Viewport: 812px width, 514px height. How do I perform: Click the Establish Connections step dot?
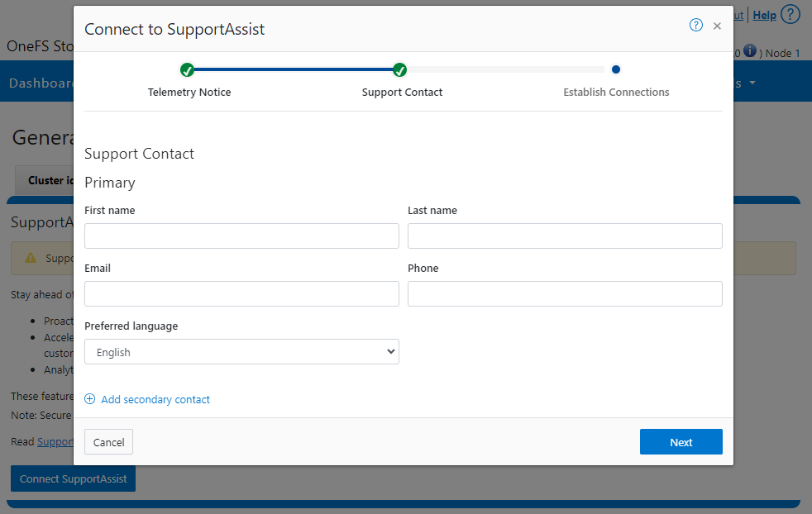click(616, 70)
